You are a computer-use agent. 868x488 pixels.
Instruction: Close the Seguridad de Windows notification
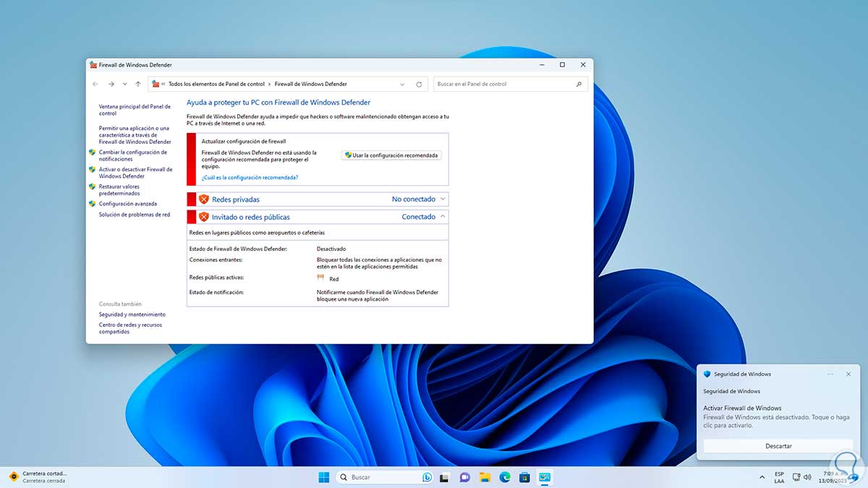pyautogui.click(x=848, y=374)
